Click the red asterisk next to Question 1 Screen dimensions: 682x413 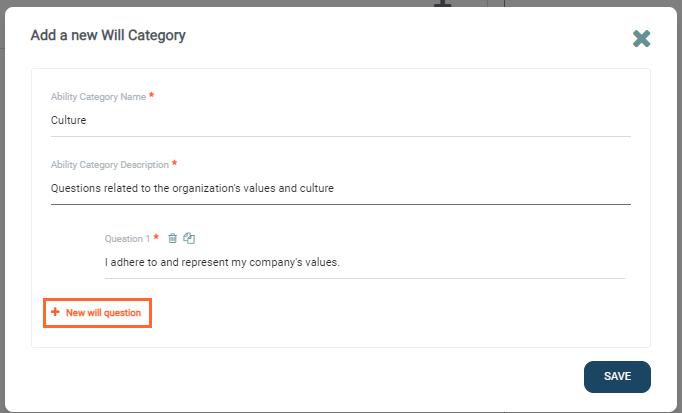pos(157,238)
